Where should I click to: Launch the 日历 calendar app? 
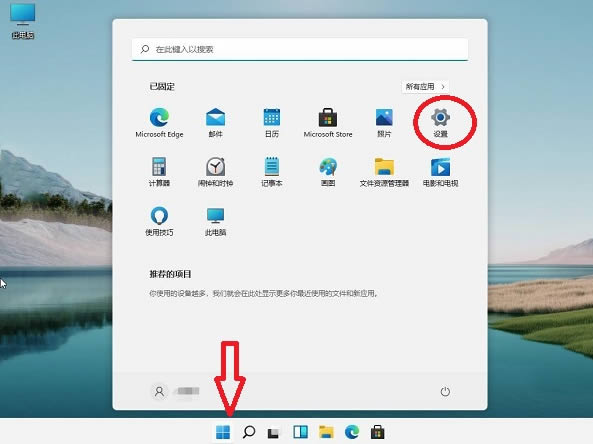(x=272, y=123)
